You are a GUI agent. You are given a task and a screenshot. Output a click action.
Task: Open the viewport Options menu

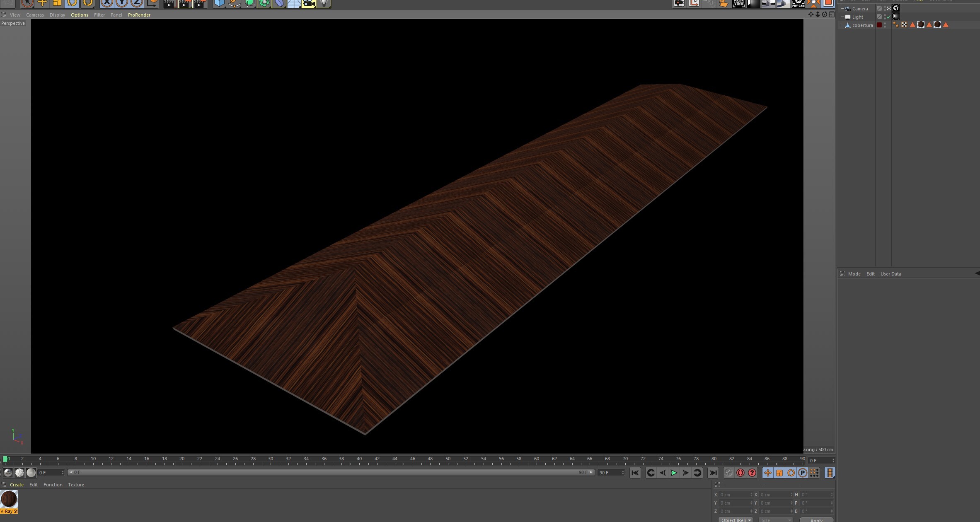click(x=79, y=15)
